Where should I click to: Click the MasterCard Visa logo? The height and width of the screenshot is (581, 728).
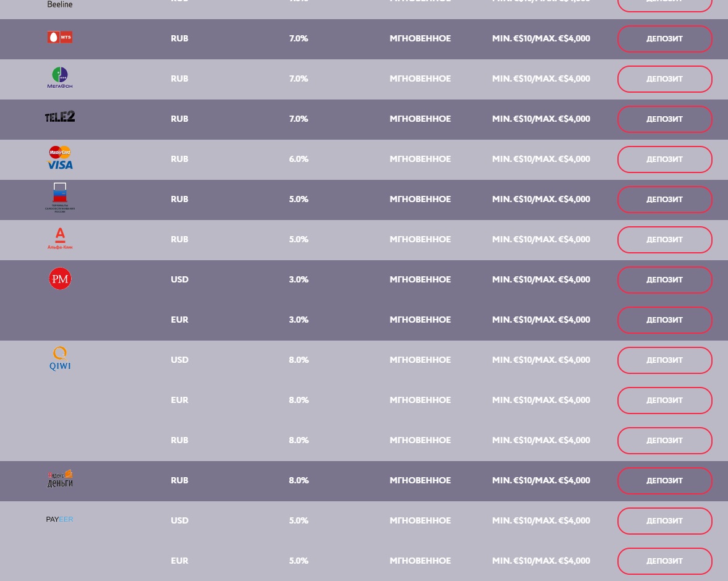60,158
